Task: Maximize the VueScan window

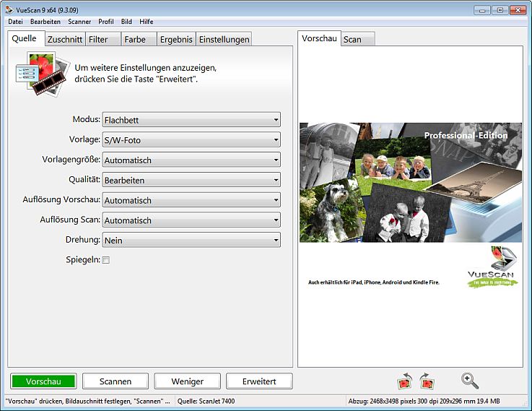Action: 500,10
